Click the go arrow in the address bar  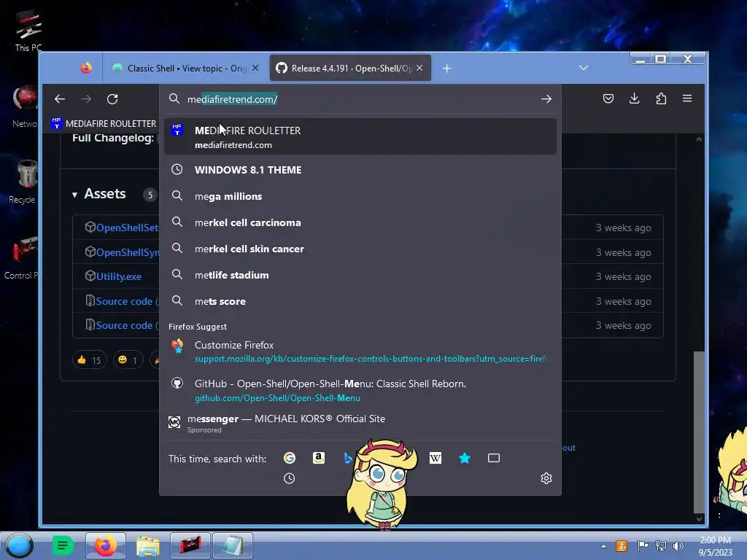[x=546, y=99]
